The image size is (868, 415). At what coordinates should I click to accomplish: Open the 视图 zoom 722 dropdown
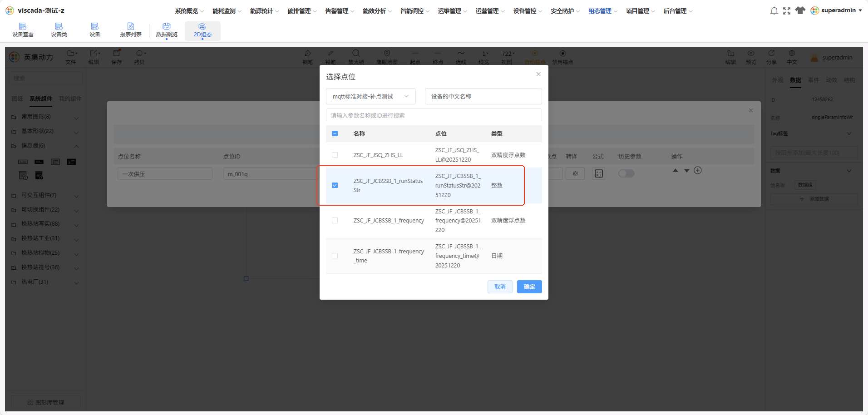pos(508,57)
